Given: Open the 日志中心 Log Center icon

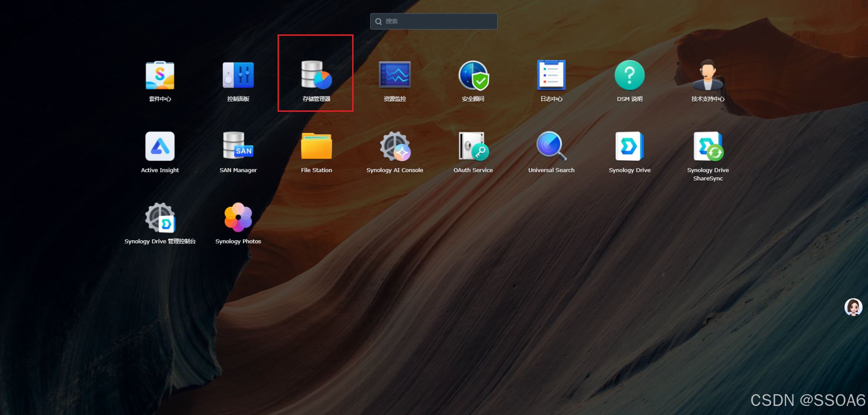Looking at the screenshot, I should pyautogui.click(x=552, y=75).
